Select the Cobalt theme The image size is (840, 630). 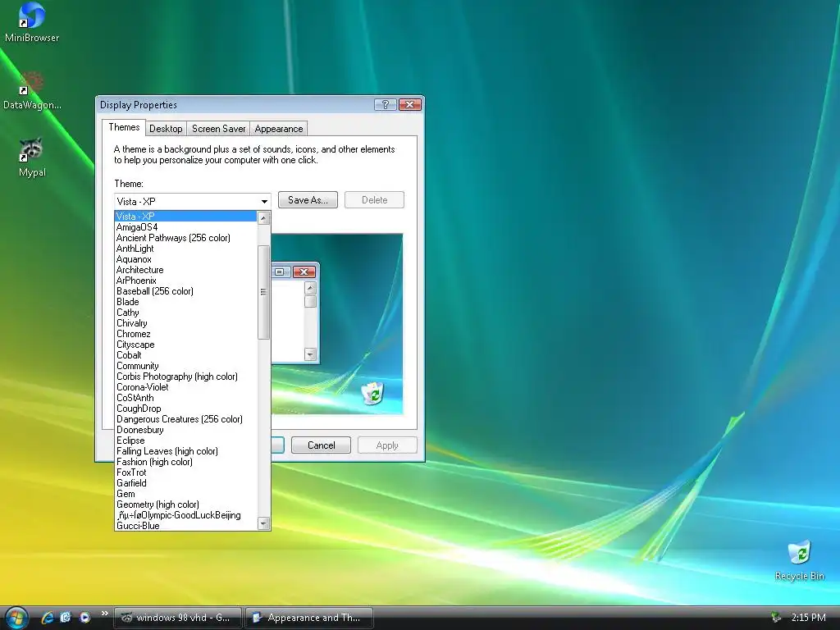pyautogui.click(x=186, y=355)
